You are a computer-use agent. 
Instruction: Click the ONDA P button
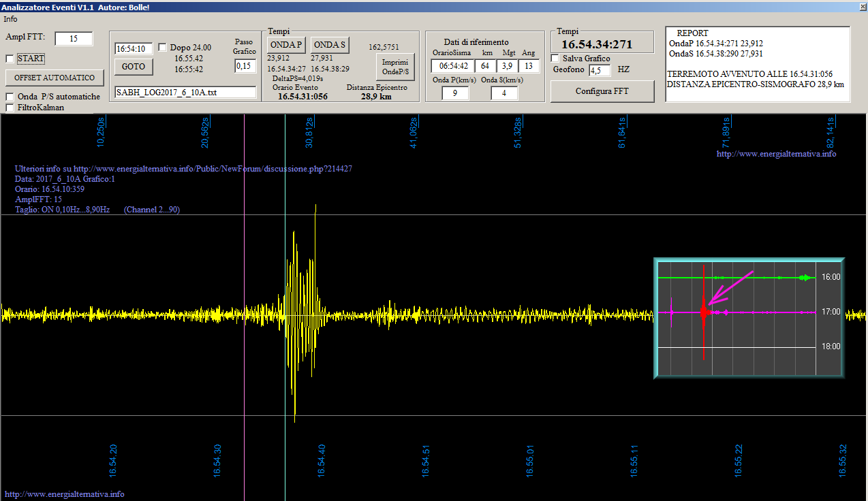(x=286, y=45)
